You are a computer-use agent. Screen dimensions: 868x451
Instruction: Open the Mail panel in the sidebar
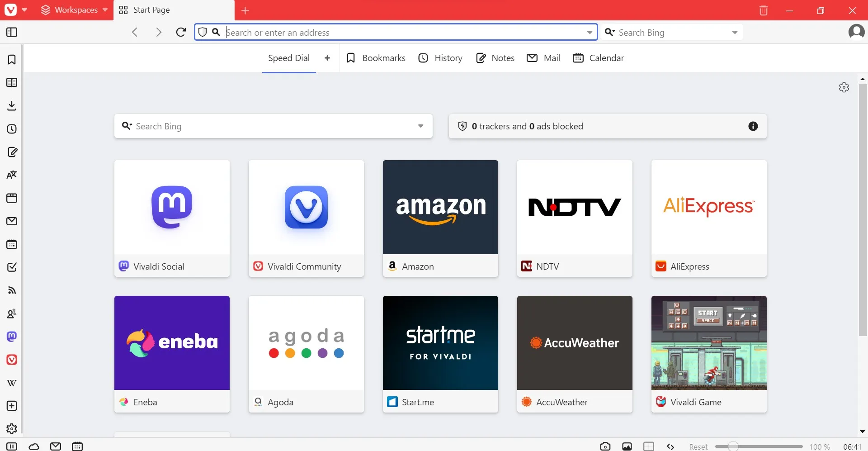pyautogui.click(x=12, y=221)
